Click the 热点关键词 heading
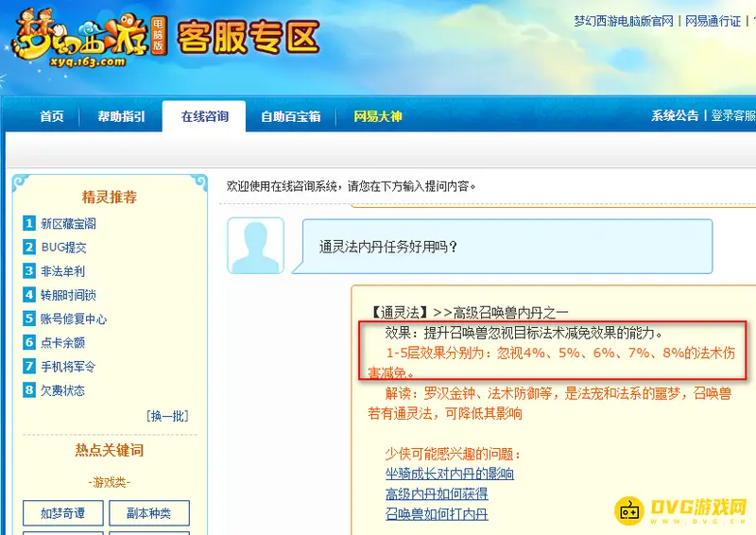 click(110, 450)
